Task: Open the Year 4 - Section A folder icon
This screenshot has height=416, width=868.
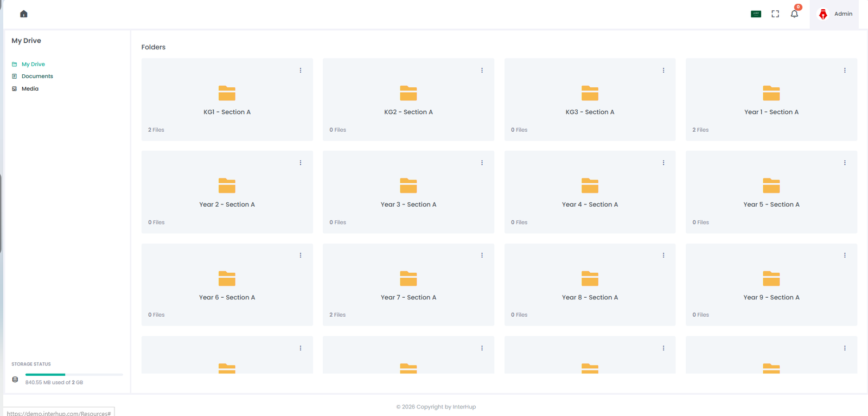Action: pos(590,185)
